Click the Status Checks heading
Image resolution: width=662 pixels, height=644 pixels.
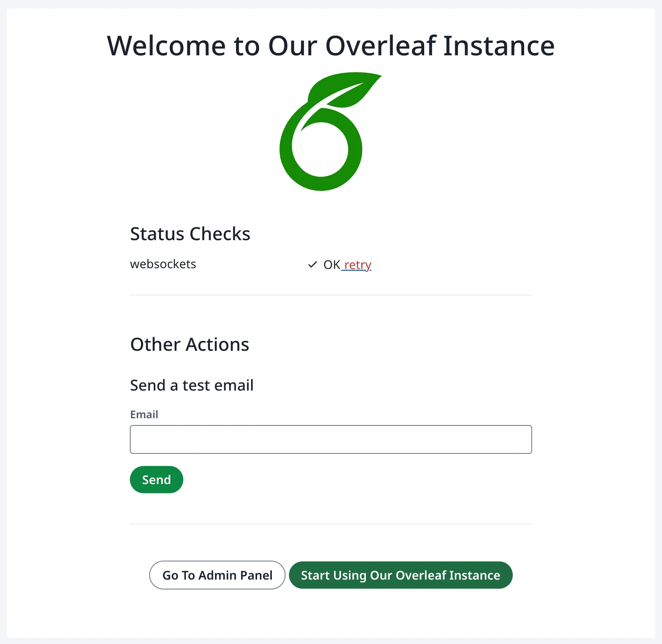tap(190, 234)
